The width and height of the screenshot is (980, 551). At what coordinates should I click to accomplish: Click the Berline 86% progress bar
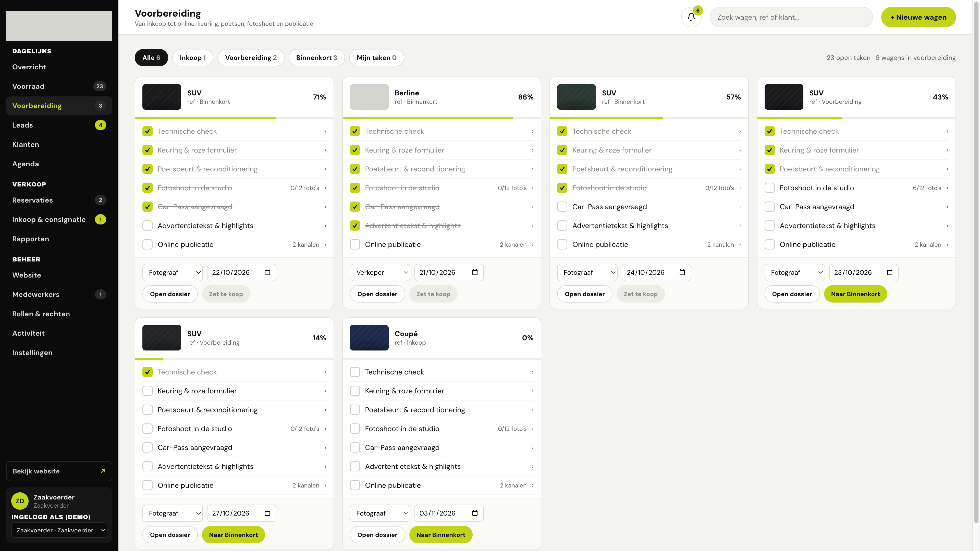(x=442, y=118)
